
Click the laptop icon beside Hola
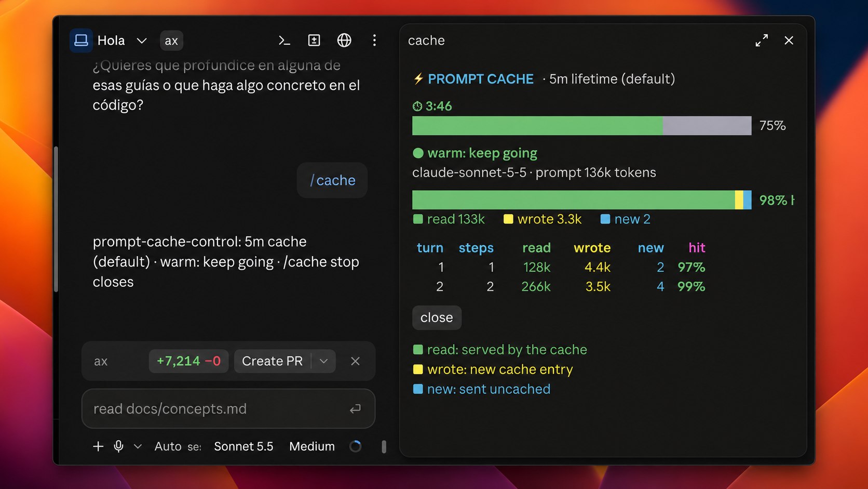81,41
